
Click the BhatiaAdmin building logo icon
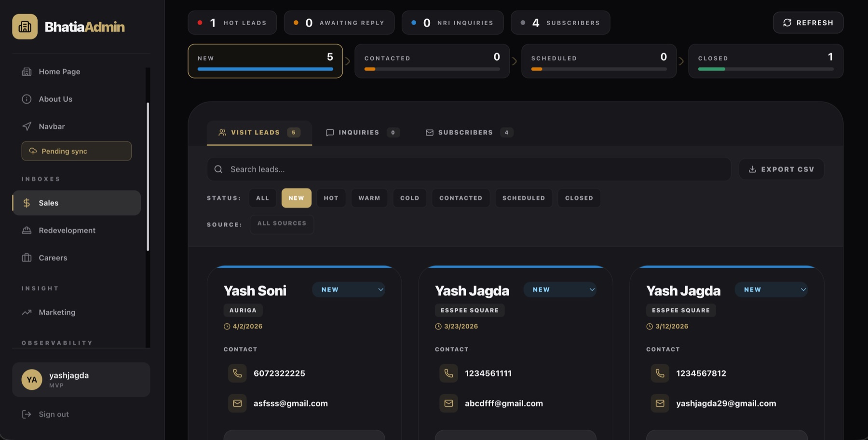point(25,27)
